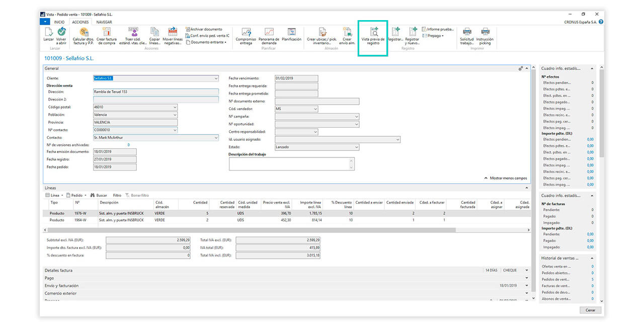This screenshot has height=328, width=644.
Task: Click Vista previa de registro icon
Action: (373, 32)
